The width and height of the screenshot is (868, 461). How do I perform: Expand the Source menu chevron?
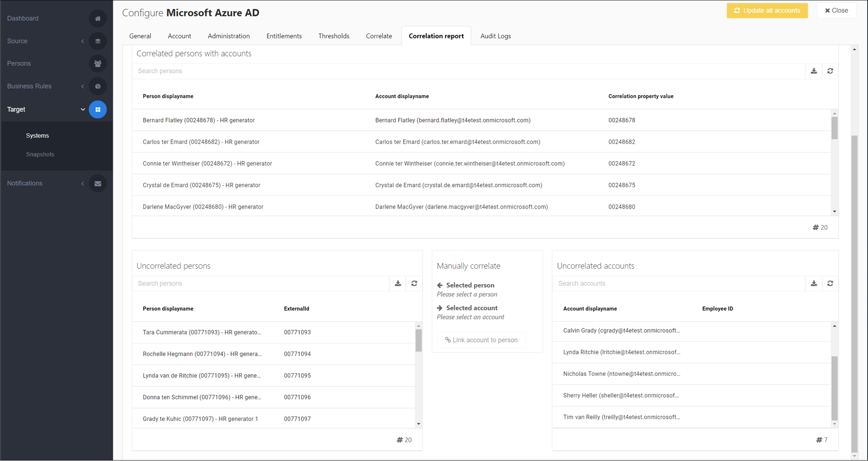[83, 41]
